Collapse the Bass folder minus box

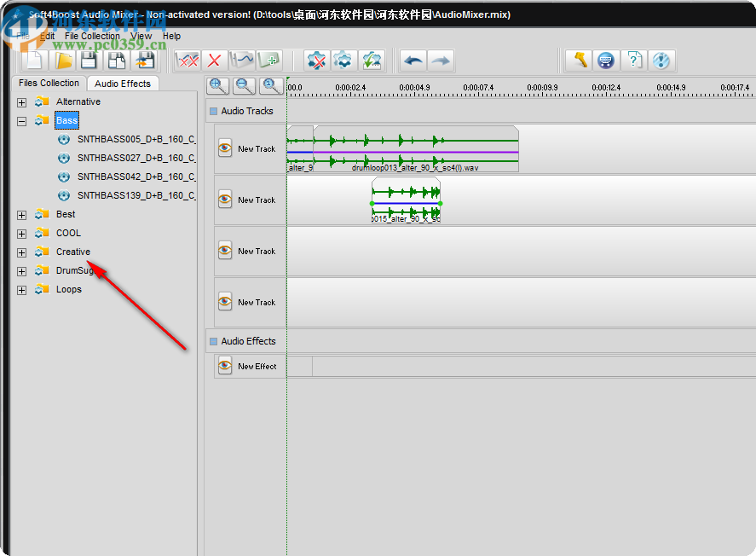(x=21, y=122)
